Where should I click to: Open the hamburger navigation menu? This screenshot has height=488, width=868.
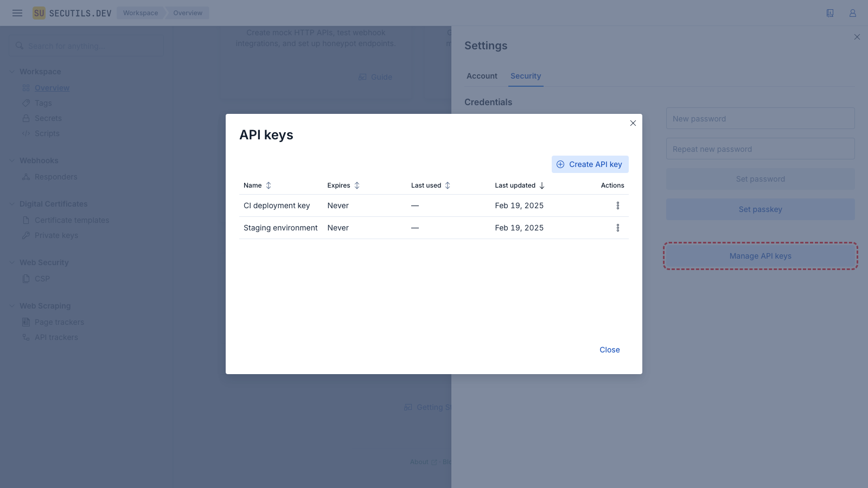pos(17,13)
